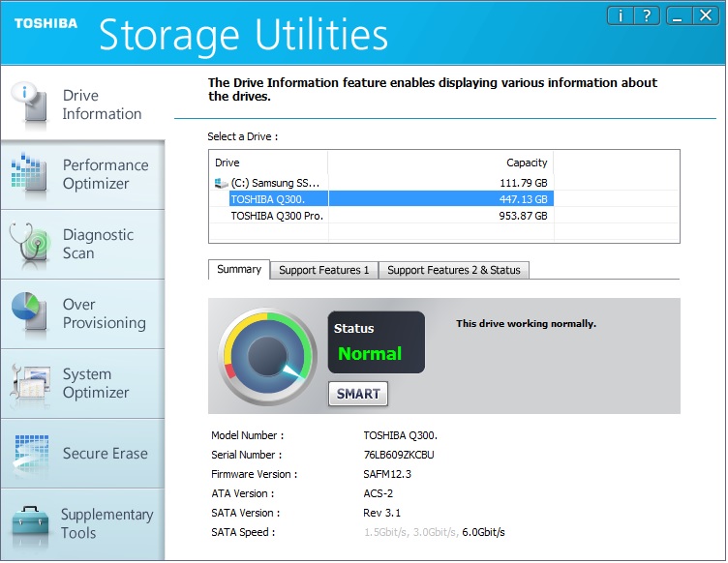This screenshot has height=563, width=728.
Task: Open the Support Features 1 tab
Action: 324,270
